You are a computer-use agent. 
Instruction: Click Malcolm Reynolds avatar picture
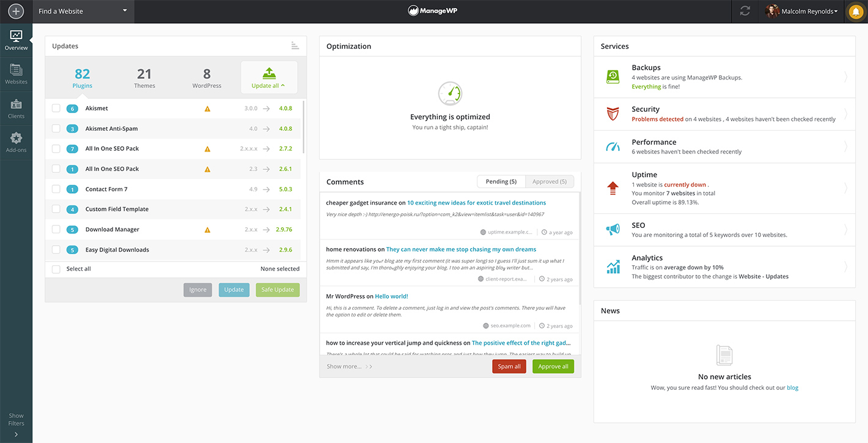772,11
